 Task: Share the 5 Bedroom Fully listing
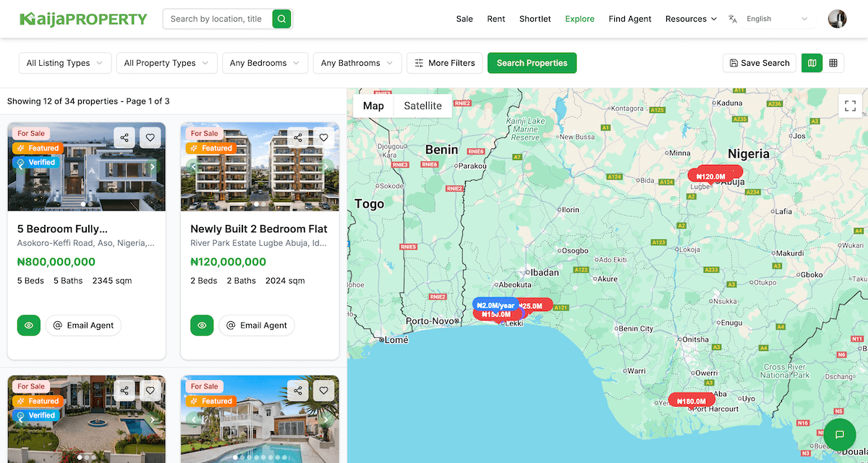pos(124,137)
